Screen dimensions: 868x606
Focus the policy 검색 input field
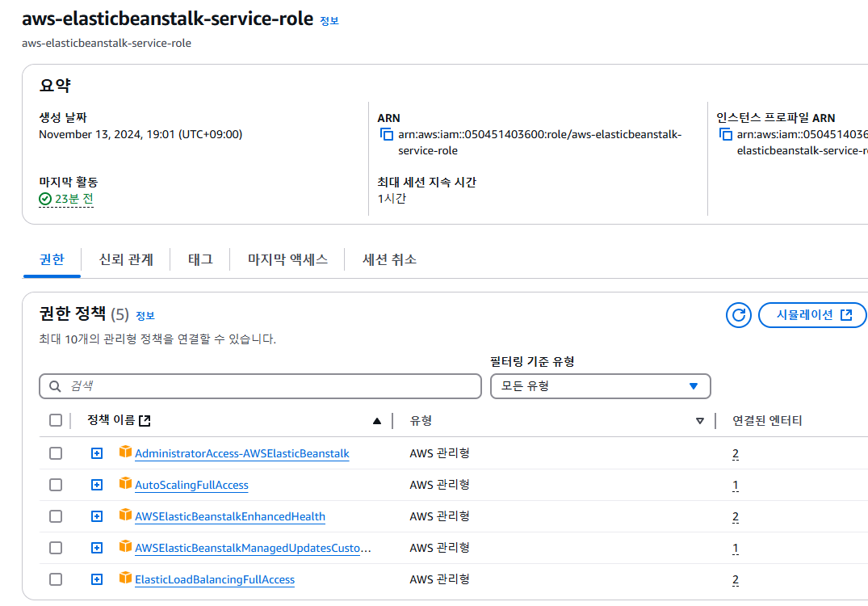tap(260, 386)
